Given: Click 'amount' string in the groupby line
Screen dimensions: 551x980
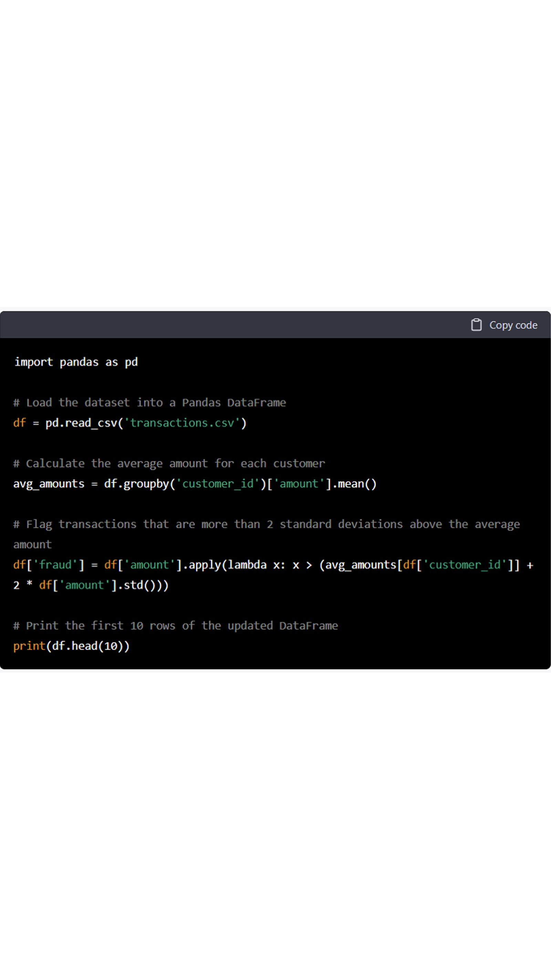Looking at the screenshot, I should coord(299,484).
